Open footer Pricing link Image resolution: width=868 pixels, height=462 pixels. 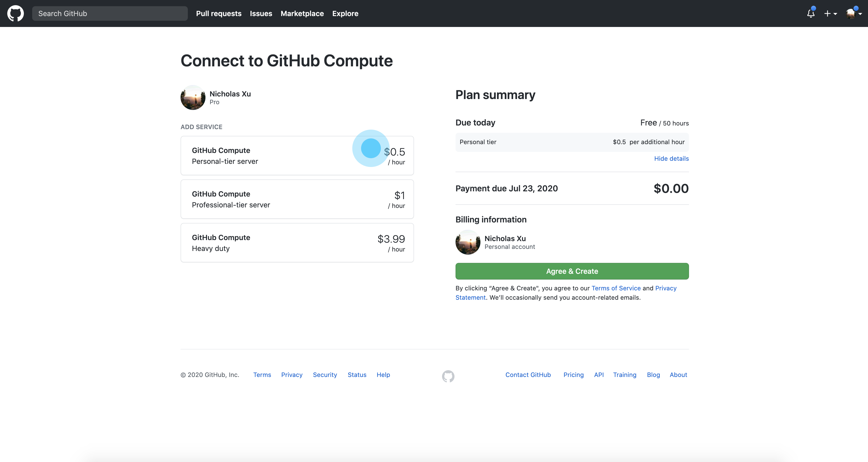pos(574,375)
